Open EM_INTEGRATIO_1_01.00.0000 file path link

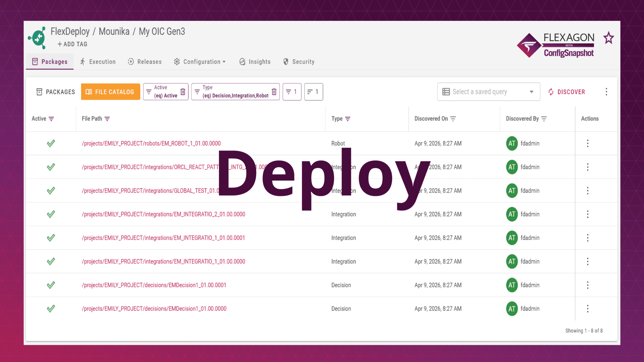[163, 261]
